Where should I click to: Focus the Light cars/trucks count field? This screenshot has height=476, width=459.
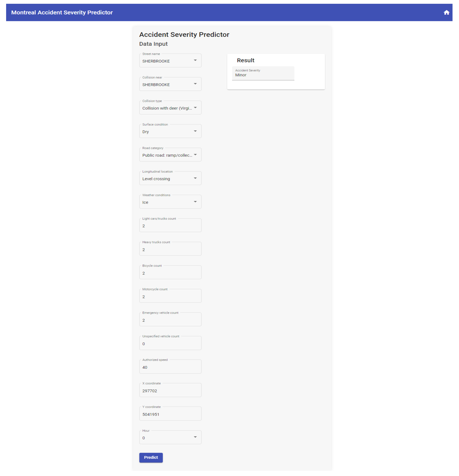170,226
